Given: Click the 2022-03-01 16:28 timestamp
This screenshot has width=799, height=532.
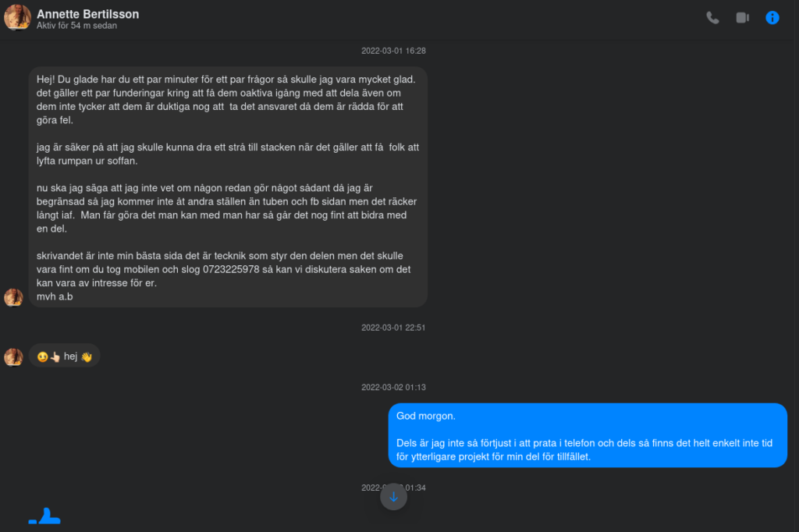Looking at the screenshot, I should (393, 51).
